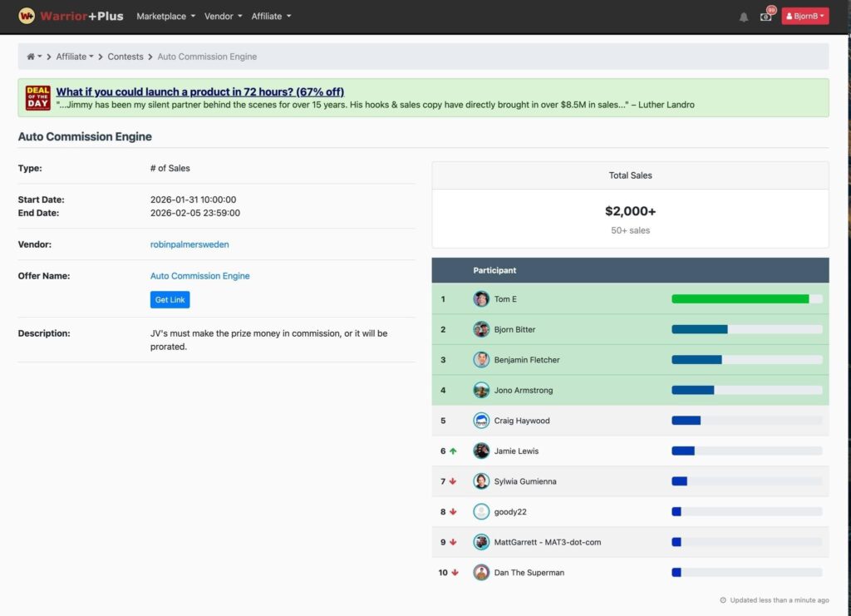Expand the Vendor dropdown menu
The height and width of the screenshot is (616, 851).
pos(223,16)
